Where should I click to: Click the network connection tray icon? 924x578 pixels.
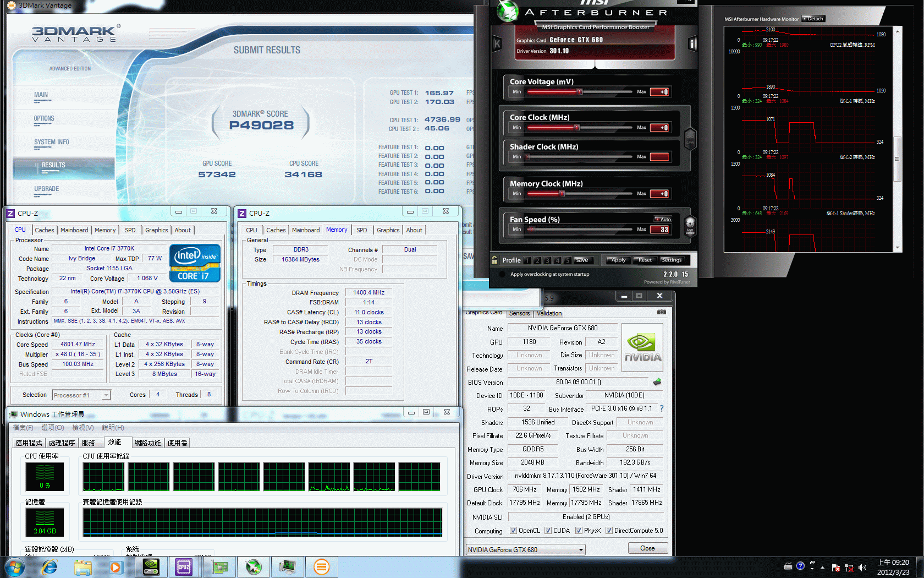[x=849, y=568]
